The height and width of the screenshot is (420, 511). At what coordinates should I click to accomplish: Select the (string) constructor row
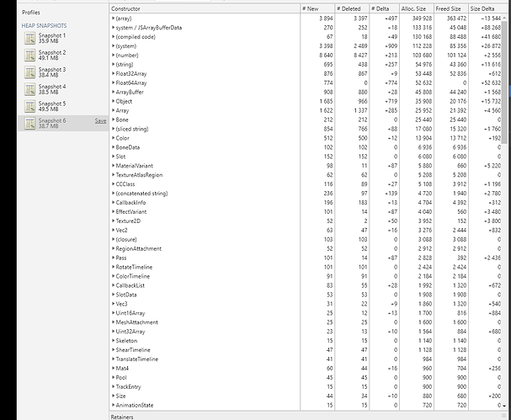click(x=306, y=65)
